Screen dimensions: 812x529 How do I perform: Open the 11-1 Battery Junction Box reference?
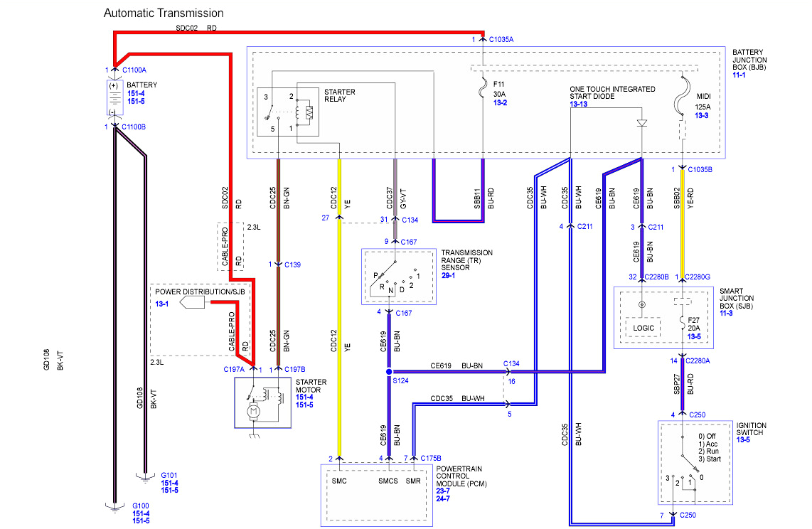740,74
